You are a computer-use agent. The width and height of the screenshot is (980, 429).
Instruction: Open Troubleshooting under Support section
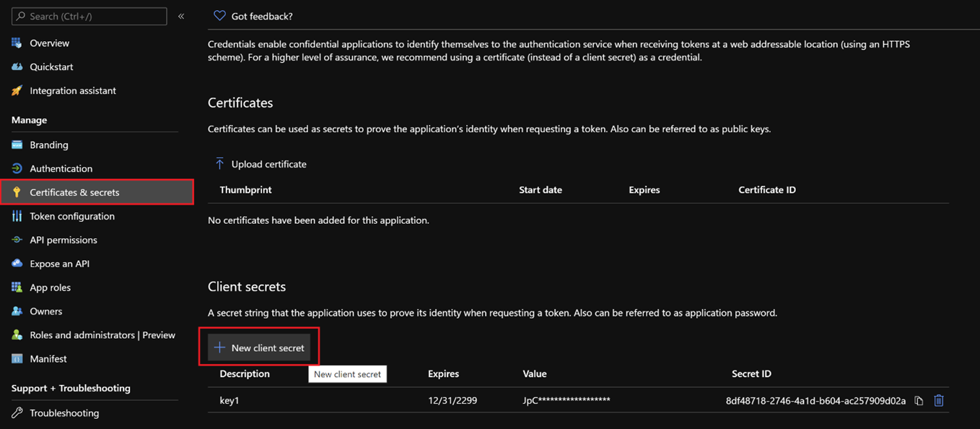(64, 413)
